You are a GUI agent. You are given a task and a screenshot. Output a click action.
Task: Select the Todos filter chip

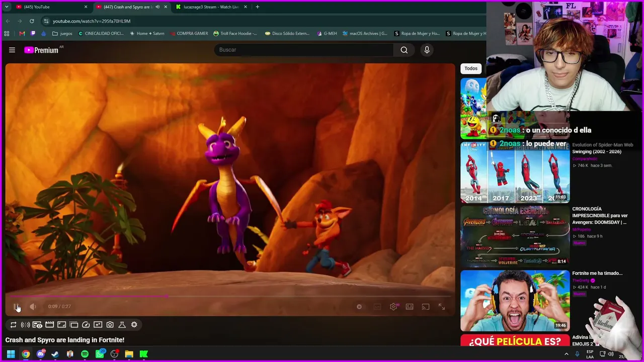point(471,68)
